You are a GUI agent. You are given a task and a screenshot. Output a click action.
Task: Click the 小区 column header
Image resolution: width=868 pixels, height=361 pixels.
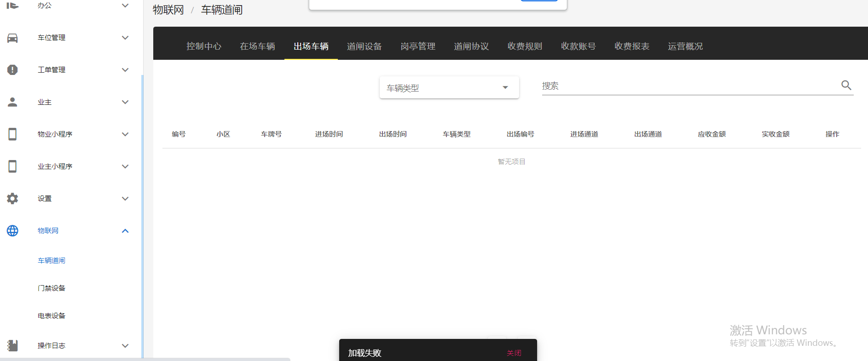tap(223, 134)
